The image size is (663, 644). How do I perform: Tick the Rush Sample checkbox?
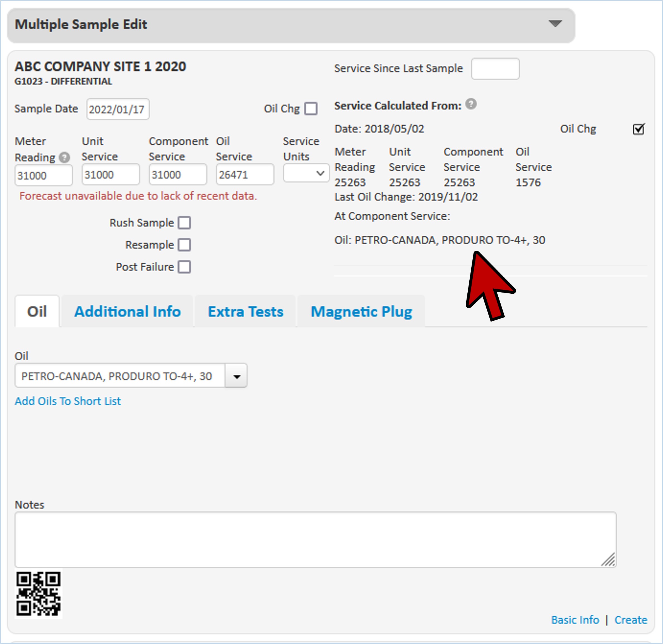(x=184, y=223)
